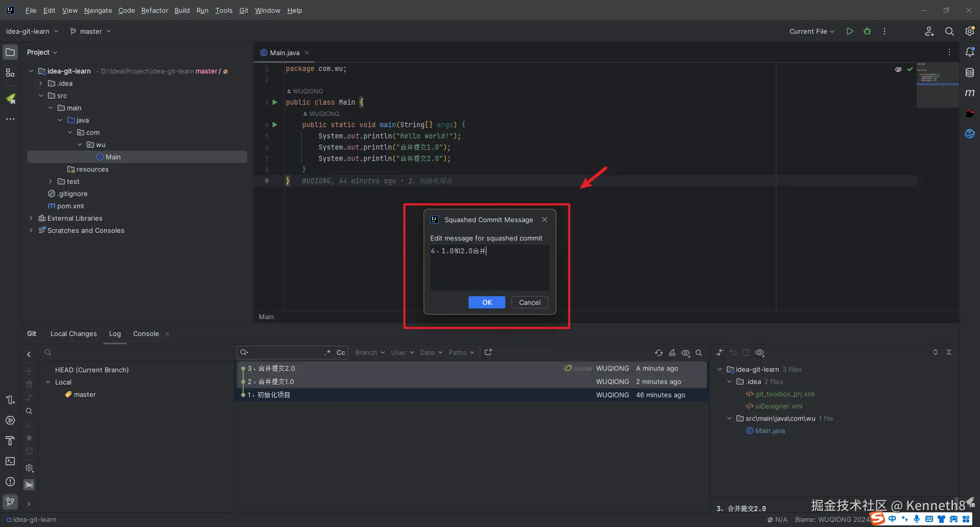The width and height of the screenshot is (980, 527).
Task: Click the microphone icon in IME toolbar
Action: (917, 519)
